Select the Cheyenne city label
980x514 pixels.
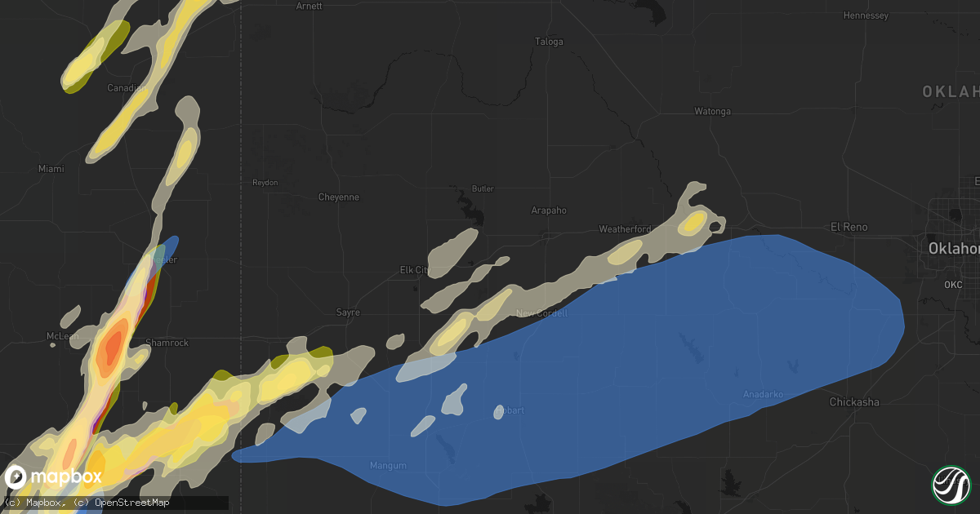[x=338, y=197]
